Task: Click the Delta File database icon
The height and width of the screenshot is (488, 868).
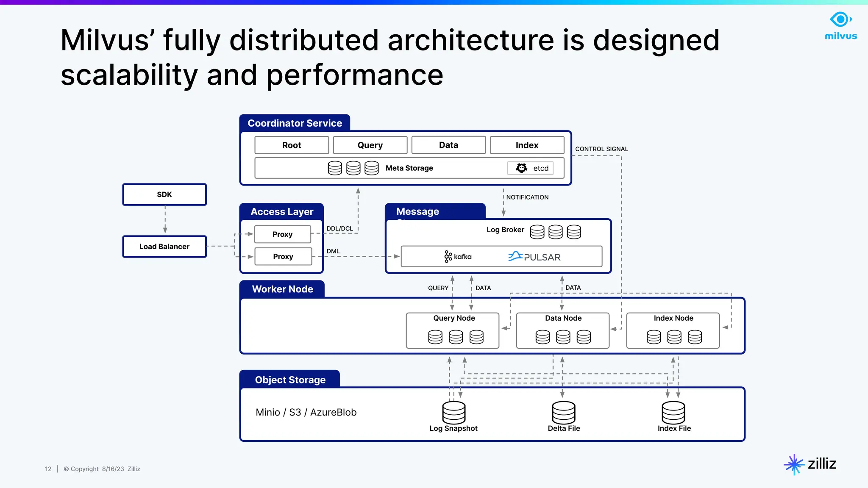Action: (x=563, y=413)
